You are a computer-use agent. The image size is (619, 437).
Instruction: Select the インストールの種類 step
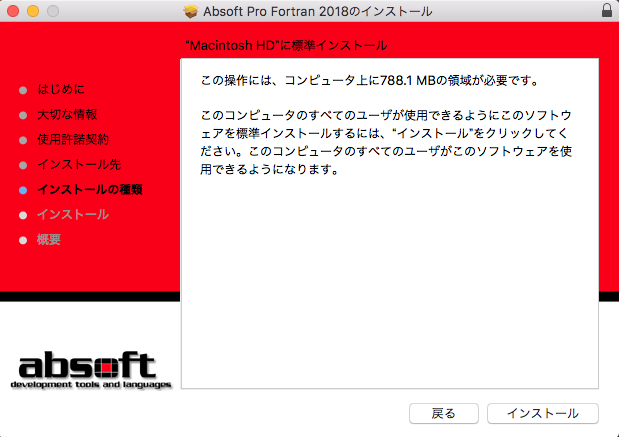pos(90,189)
